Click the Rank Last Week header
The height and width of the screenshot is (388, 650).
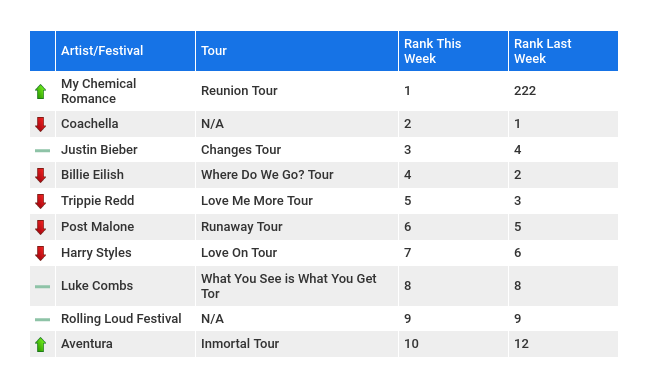click(563, 51)
